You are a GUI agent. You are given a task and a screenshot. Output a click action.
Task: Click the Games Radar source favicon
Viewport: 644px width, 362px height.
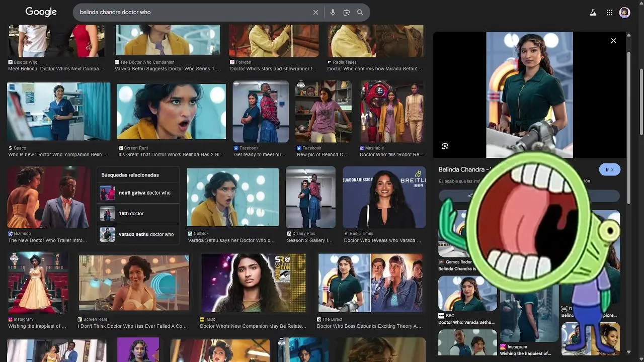coord(441,262)
